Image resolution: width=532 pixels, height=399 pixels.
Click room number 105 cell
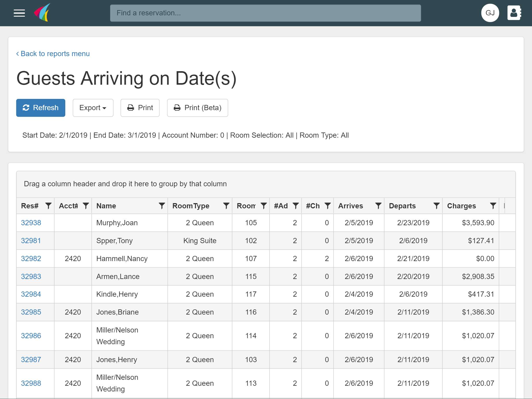coord(251,223)
